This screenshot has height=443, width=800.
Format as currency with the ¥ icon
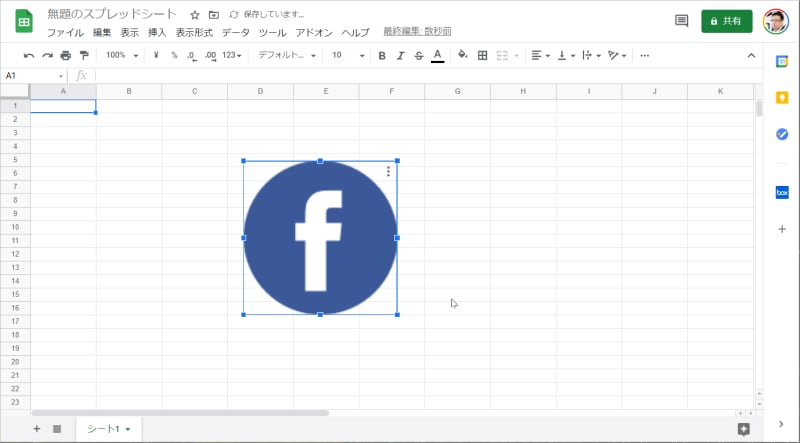point(156,55)
